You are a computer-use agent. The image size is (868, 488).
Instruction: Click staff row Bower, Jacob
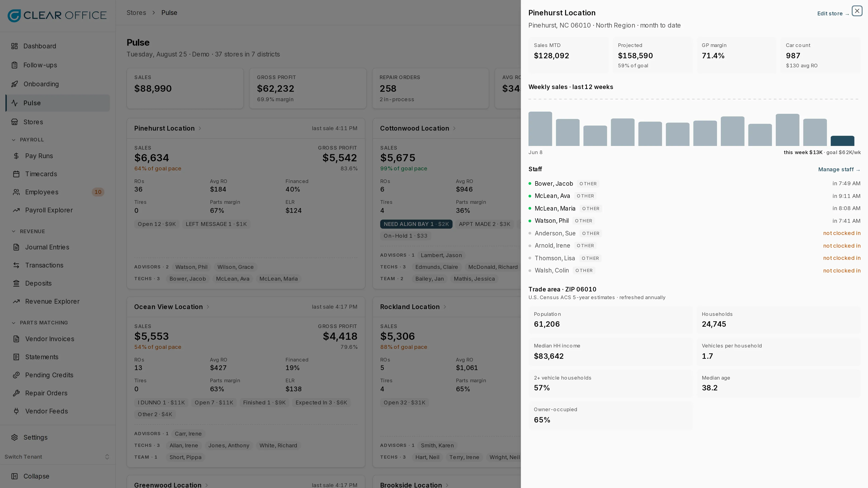point(694,183)
